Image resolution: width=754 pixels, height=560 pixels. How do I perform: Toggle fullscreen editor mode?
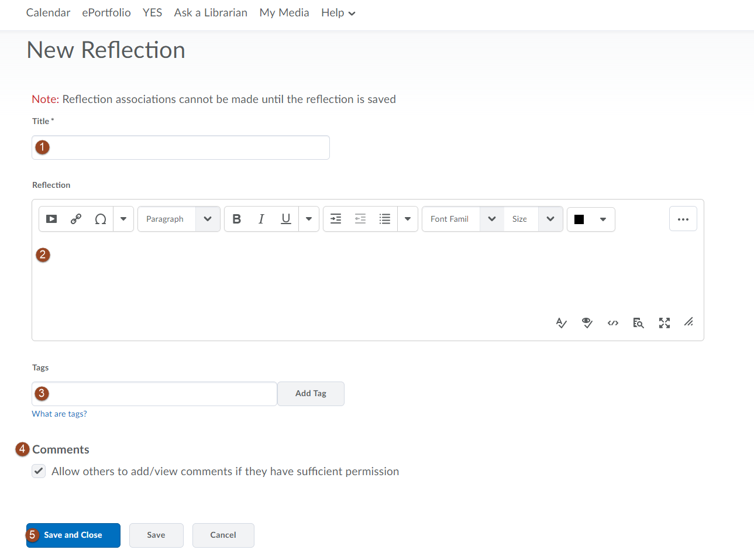(665, 323)
